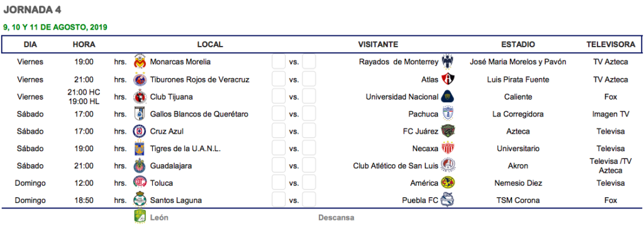The image size is (644, 230).
Task: Click the Rayados de Monterrey crest
Action: click(448, 62)
